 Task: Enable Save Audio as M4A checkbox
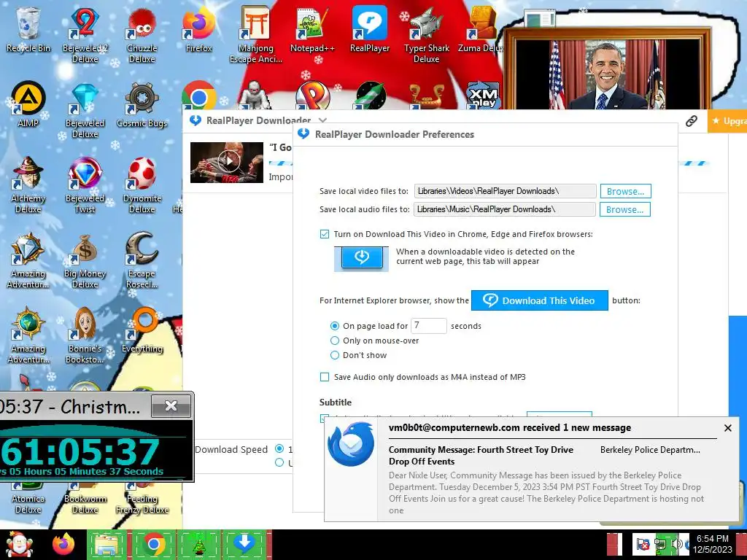325,377
